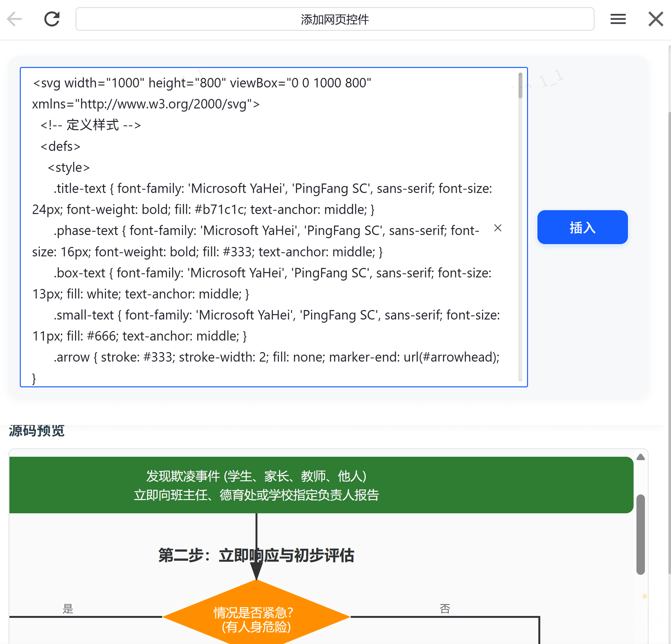Image resolution: width=671 pixels, height=644 pixels.
Task: Click the preview pane's gray scrollbar thumb
Action: coord(640,534)
